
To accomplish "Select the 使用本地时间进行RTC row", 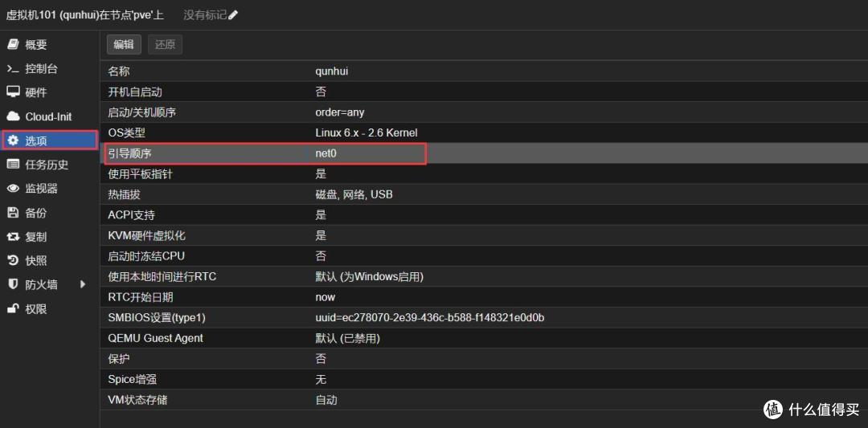I will pos(484,276).
